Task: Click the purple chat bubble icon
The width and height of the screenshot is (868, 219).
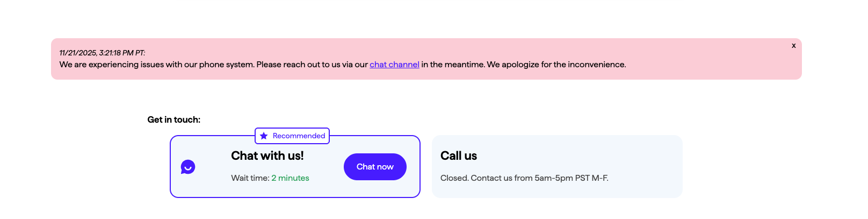Action: point(188,167)
